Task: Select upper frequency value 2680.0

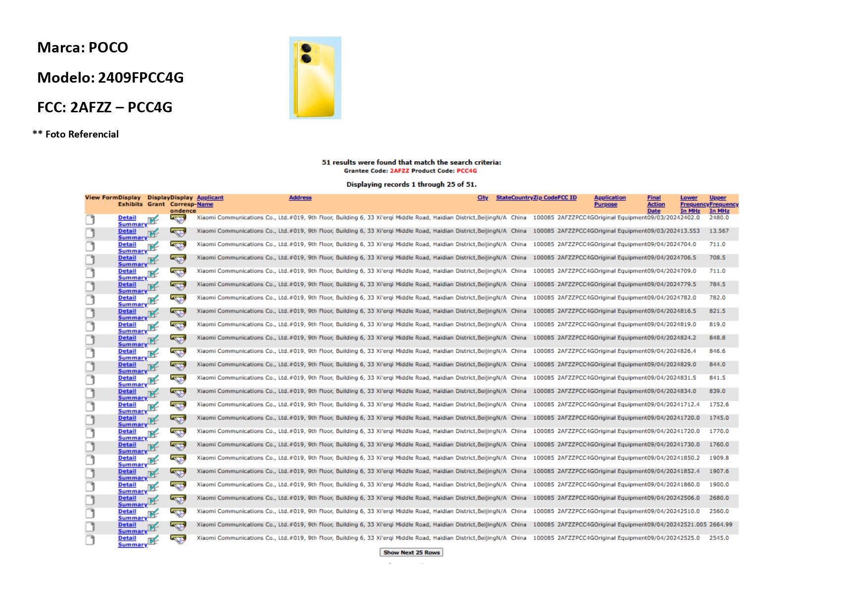Action: pos(719,498)
